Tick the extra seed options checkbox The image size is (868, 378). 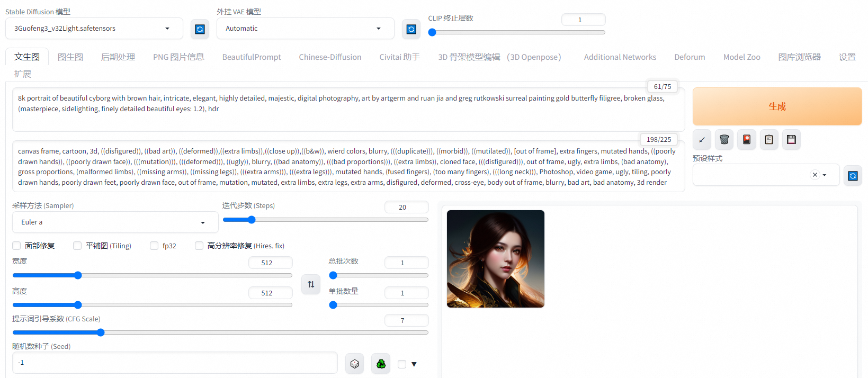[402, 364]
